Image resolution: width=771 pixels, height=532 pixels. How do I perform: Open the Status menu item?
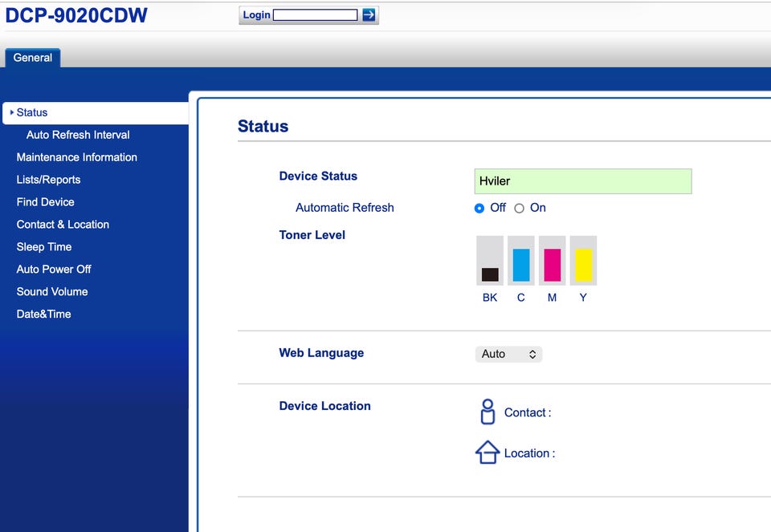click(96, 113)
